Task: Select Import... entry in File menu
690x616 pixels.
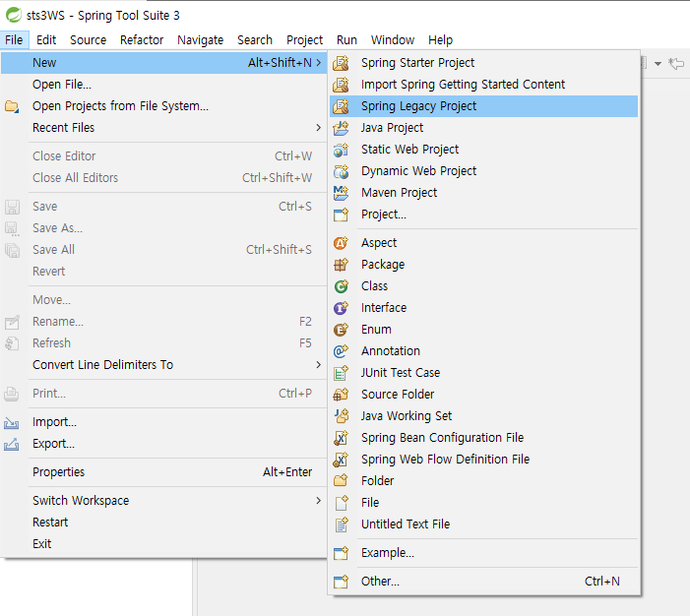Action: (x=163, y=422)
